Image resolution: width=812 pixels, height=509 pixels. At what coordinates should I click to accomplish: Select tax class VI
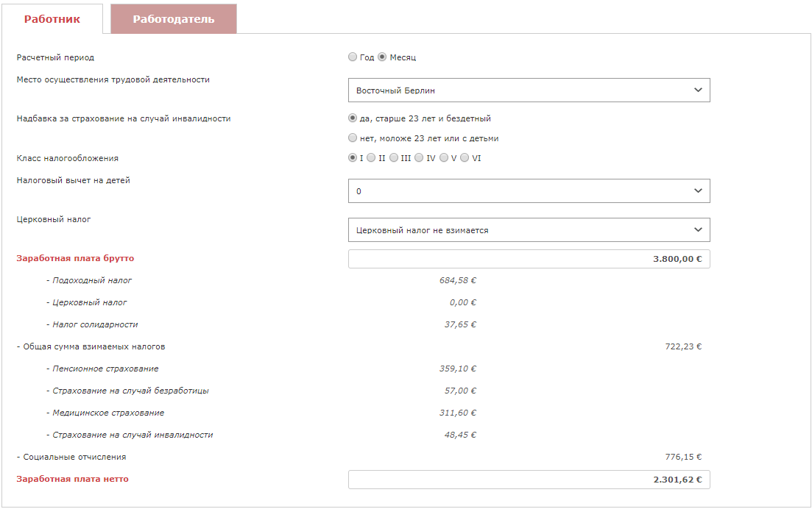465,157
